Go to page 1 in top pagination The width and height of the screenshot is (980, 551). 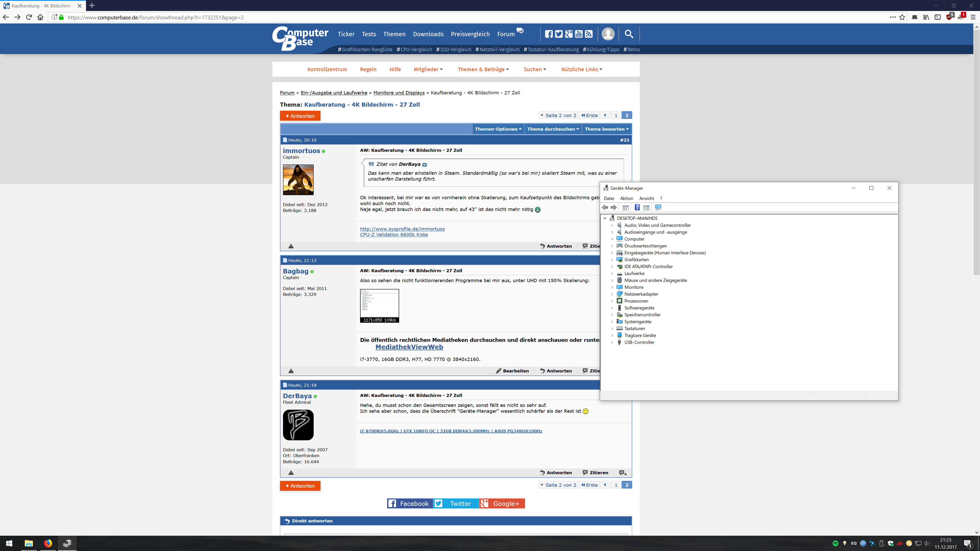[616, 116]
